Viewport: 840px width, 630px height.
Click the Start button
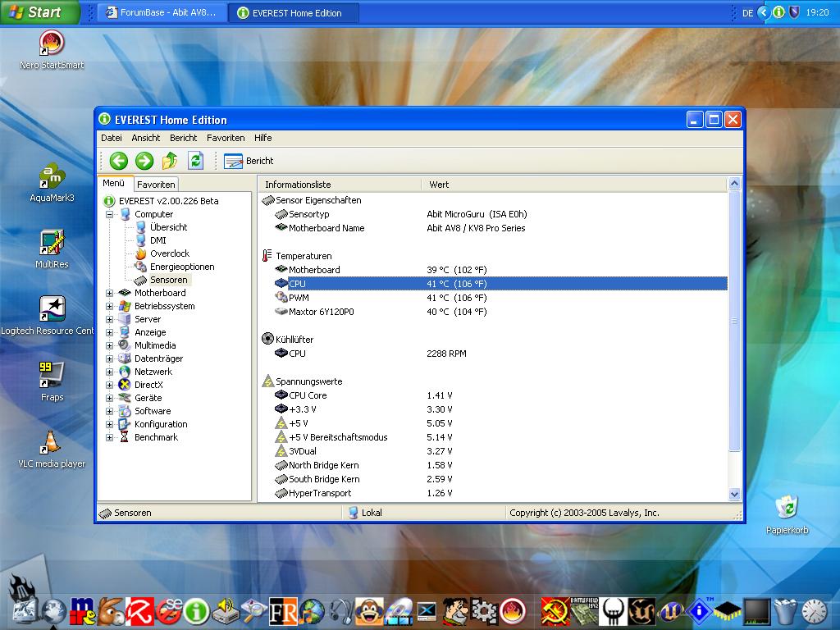(39, 12)
